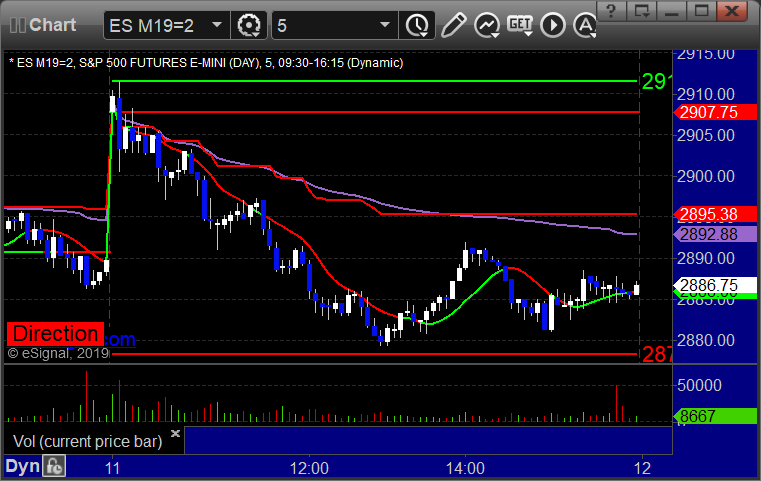Click the red Direction label
This screenshot has width=761, height=481.
coord(55,334)
